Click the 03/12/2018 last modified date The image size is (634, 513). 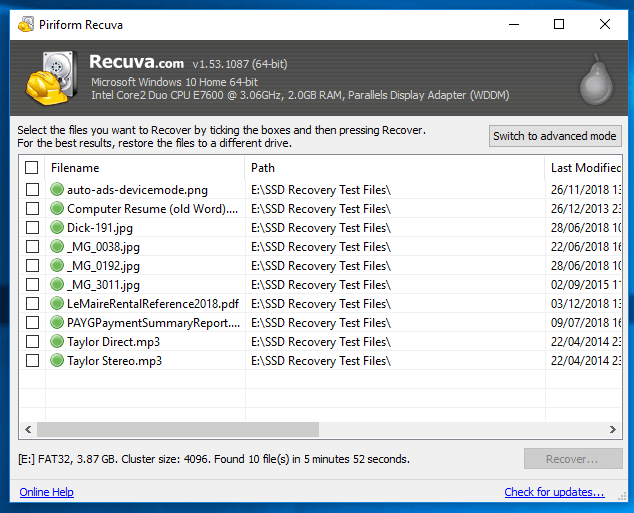(585, 304)
